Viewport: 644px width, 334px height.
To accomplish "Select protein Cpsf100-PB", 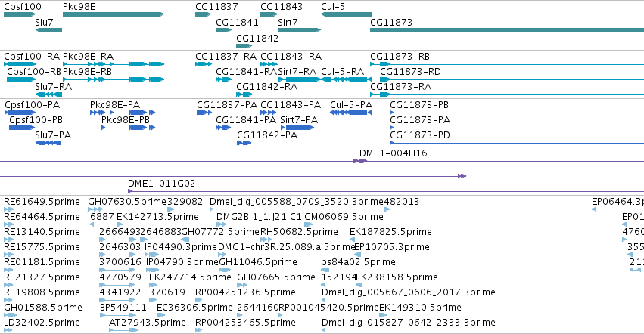I will point(22,128).
